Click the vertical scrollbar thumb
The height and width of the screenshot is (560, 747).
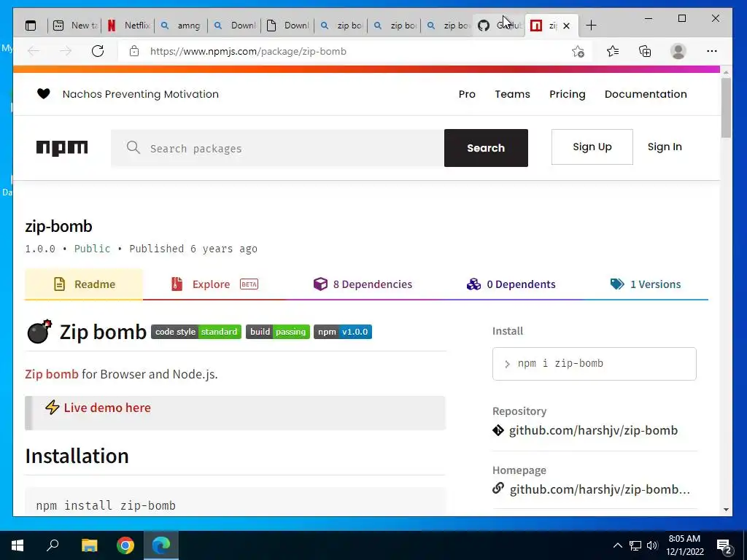click(x=726, y=108)
